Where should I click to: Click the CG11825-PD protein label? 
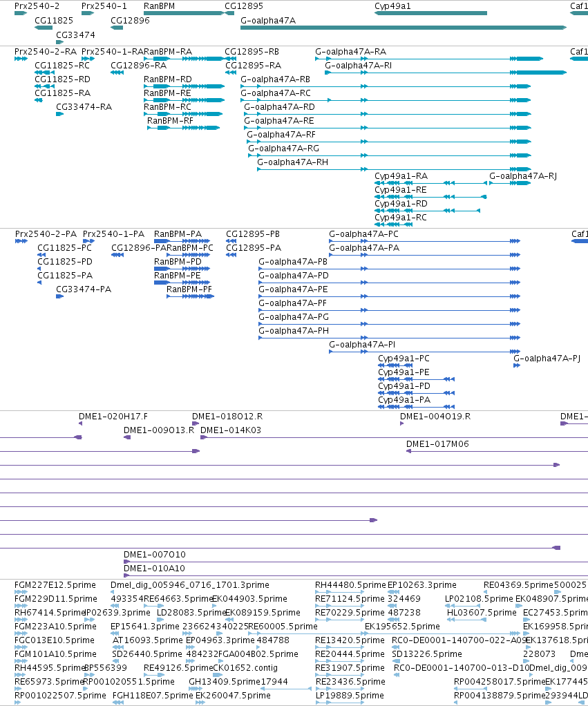point(65,262)
